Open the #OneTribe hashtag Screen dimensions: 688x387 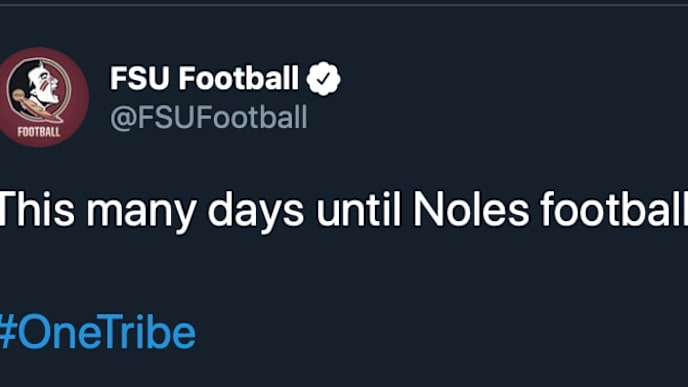97,332
